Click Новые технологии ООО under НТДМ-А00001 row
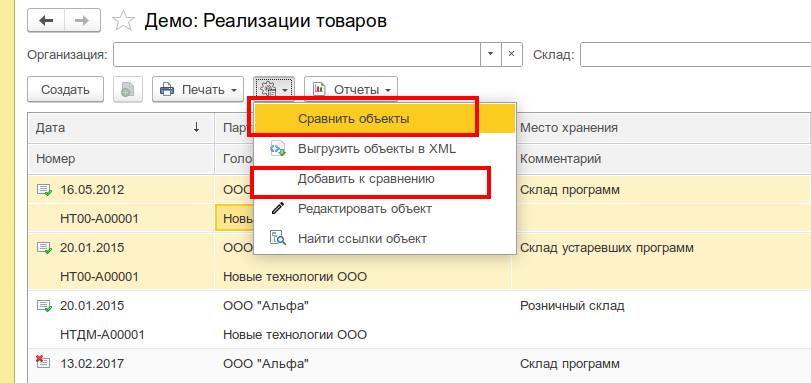811x383 pixels. point(295,335)
